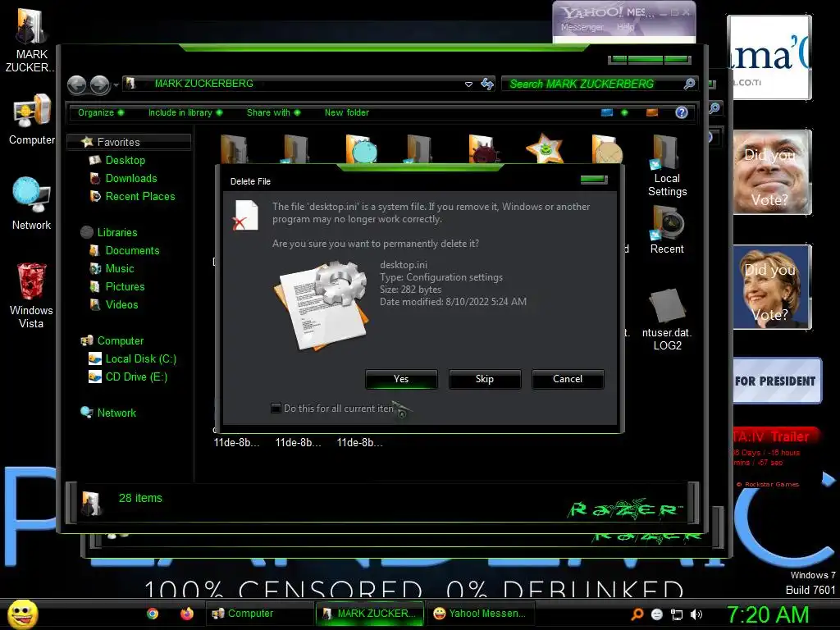Select Network in navigation pane
This screenshot has height=630, width=840.
tap(116, 413)
